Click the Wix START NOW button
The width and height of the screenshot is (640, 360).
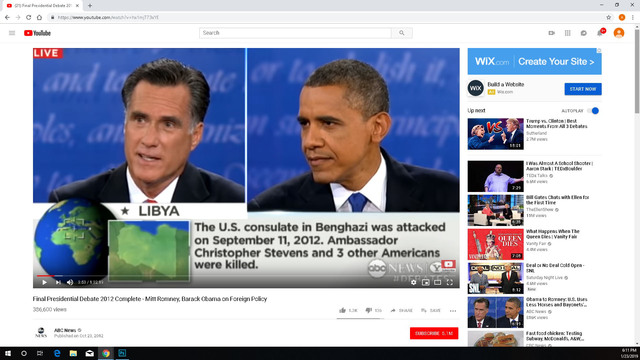(583, 89)
